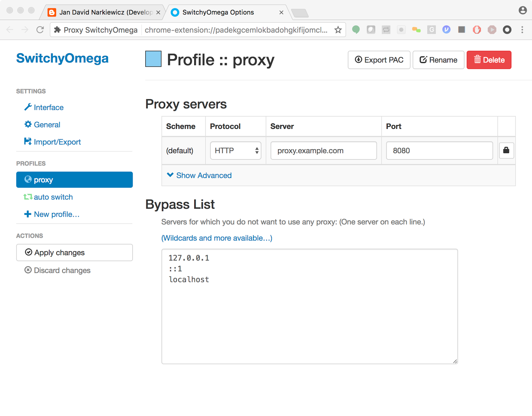Open the Wildcards and more available link
The width and height of the screenshot is (532, 416).
(x=217, y=238)
